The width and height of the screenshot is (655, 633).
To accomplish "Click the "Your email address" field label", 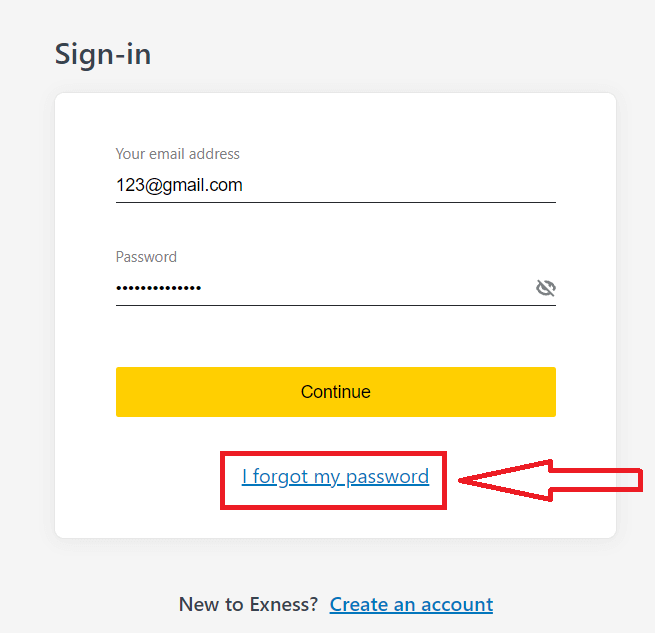I will [x=178, y=154].
